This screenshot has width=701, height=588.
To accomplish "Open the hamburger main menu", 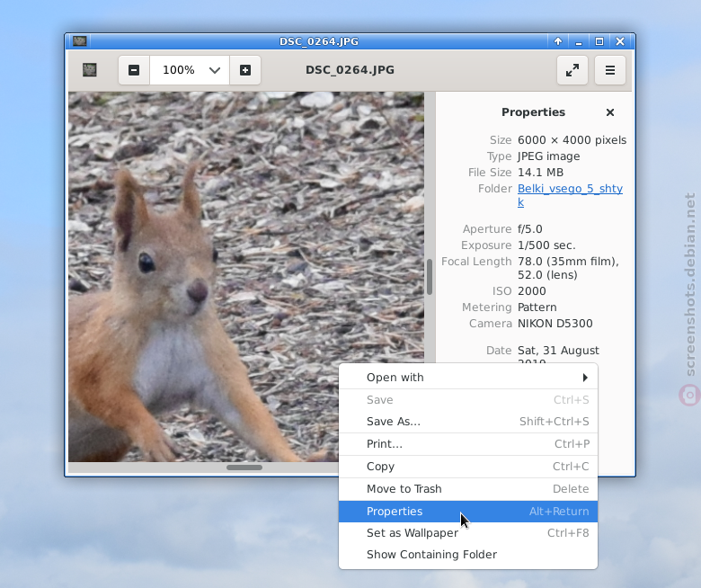I will pos(610,70).
